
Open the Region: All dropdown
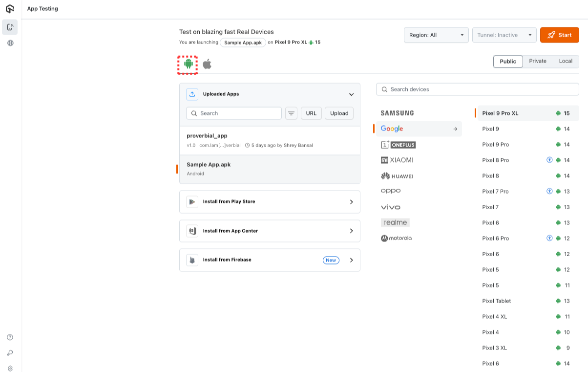(x=436, y=35)
